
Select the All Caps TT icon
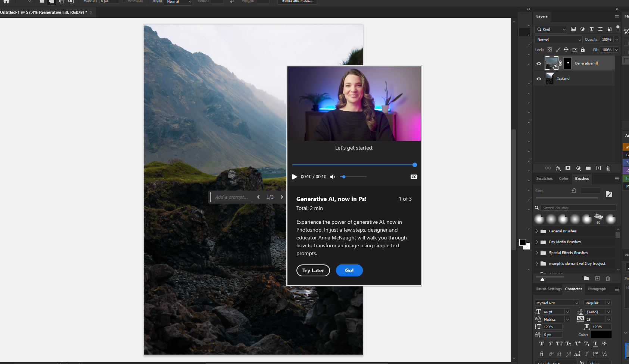(559, 343)
